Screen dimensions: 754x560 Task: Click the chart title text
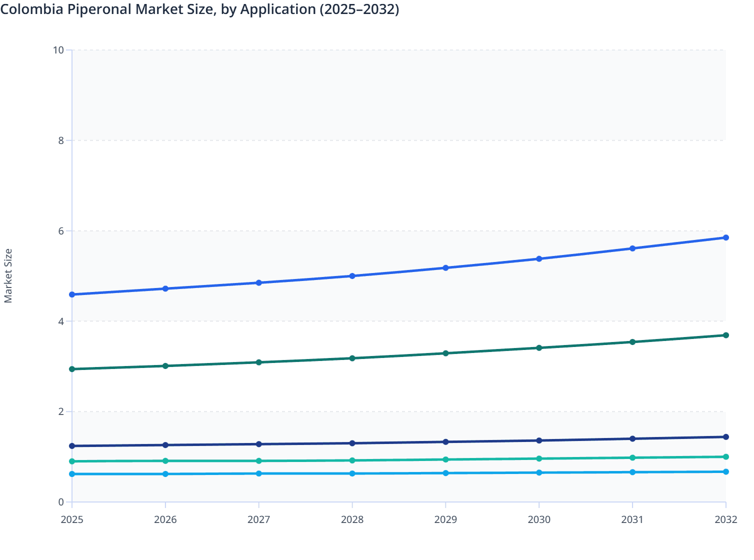199,9
